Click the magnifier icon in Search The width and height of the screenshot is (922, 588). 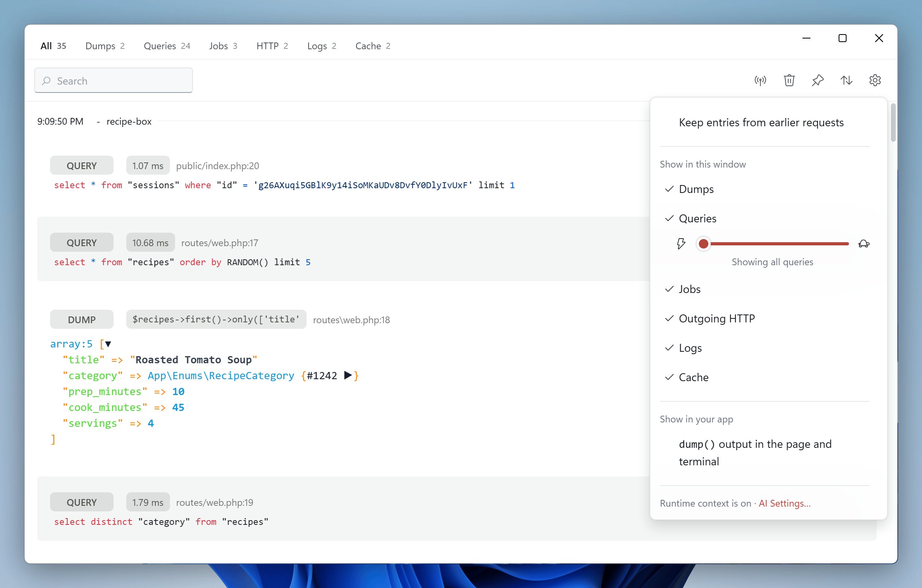click(46, 81)
